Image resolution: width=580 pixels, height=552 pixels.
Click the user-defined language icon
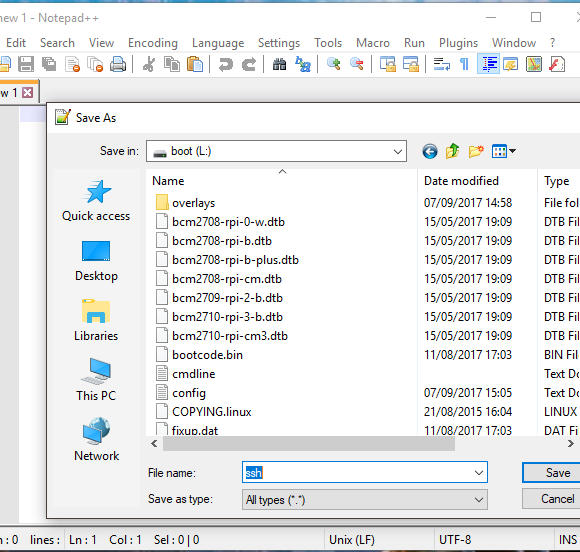(x=511, y=64)
